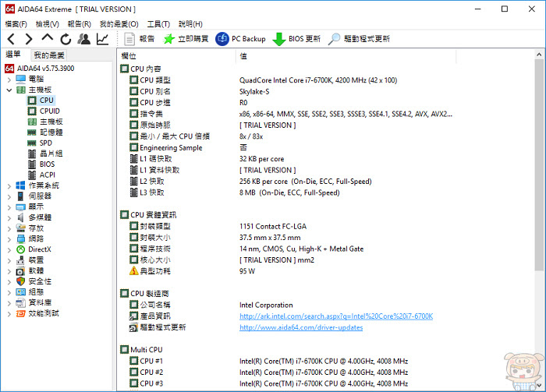The image size is (546, 392).
Task: Switch to the 我的最愛 tab
Action: 49,55
